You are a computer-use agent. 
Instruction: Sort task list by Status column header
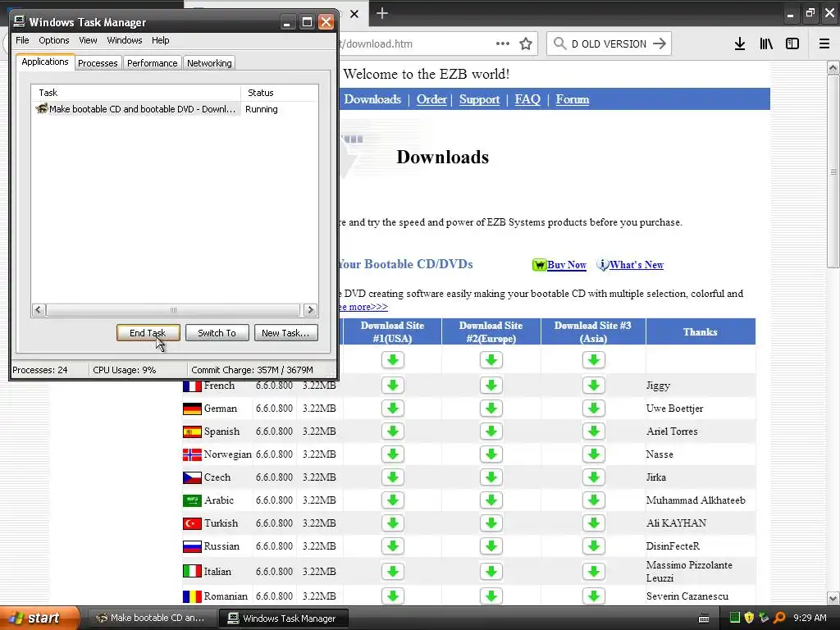(x=279, y=93)
